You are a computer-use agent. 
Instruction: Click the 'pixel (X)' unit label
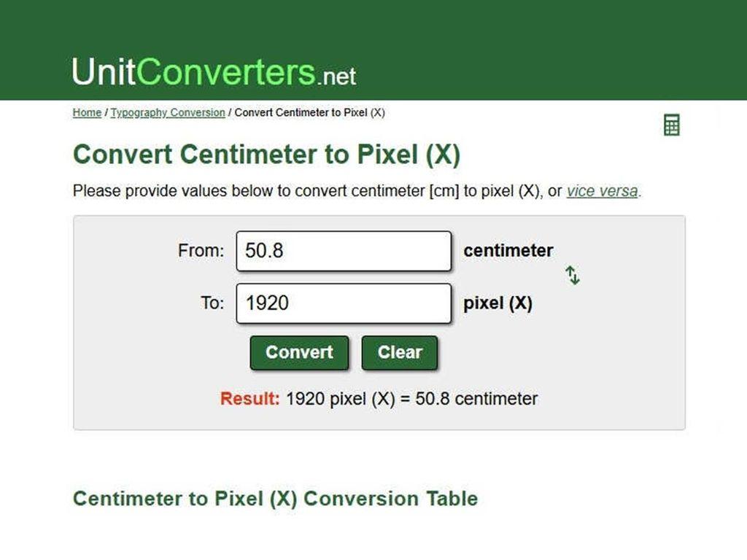(x=498, y=303)
